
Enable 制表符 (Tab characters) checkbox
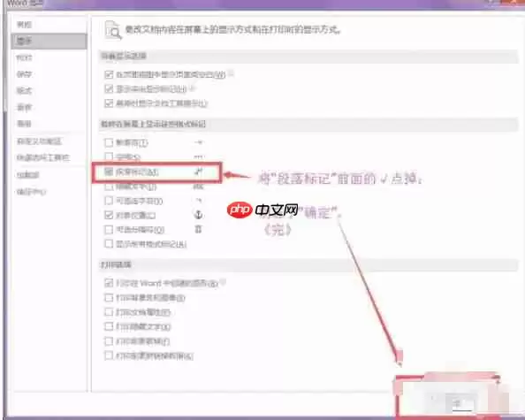pyautogui.click(x=109, y=142)
